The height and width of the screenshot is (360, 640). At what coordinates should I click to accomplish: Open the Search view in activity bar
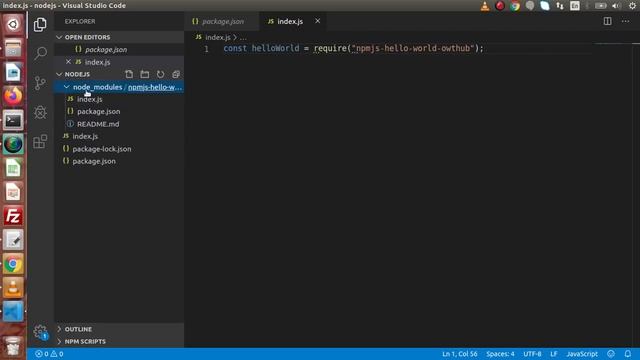[40, 53]
